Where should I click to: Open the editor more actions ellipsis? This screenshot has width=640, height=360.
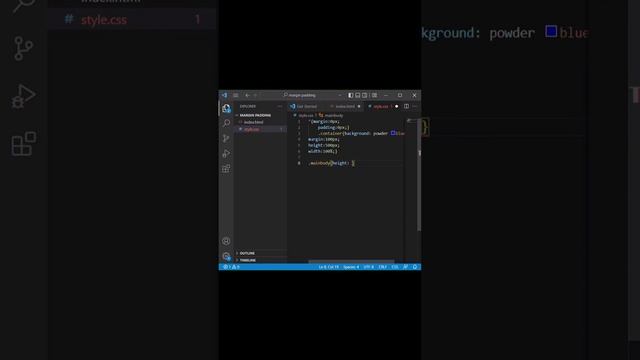tap(415, 107)
